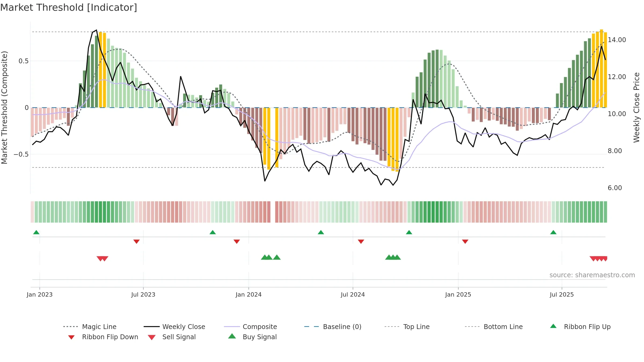Click the Market Threshold [Indicator] chart title
644x362 pixels.
tap(69, 8)
